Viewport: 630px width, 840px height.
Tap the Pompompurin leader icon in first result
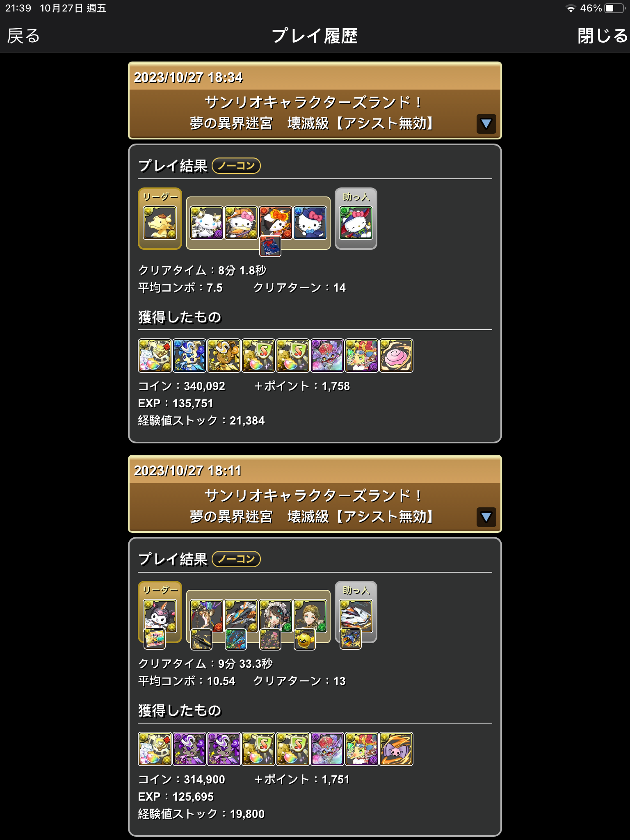click(160, 223)
